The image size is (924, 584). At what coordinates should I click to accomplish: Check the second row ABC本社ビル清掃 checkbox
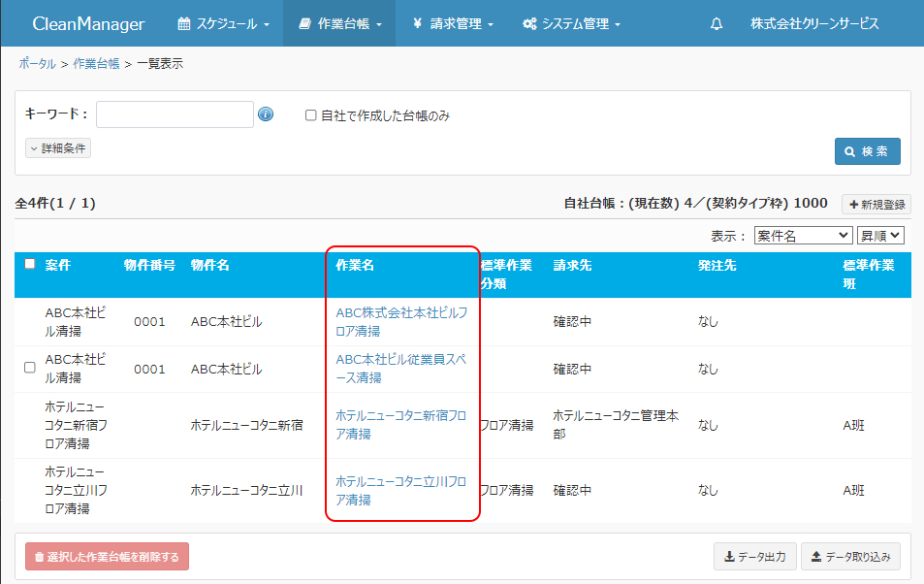coord(29,368)
